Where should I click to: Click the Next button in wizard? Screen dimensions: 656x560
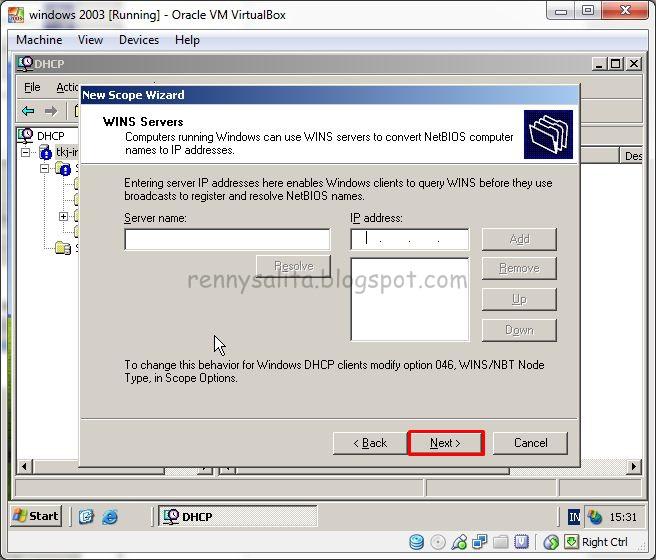446,443
